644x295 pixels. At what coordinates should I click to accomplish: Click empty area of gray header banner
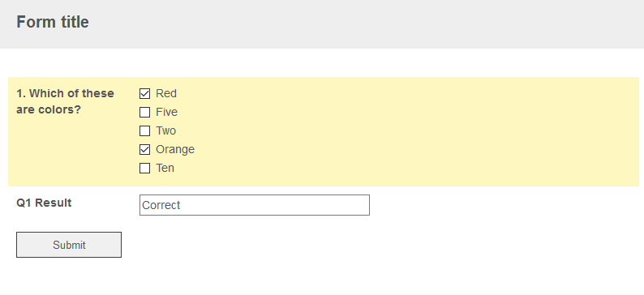370,24
